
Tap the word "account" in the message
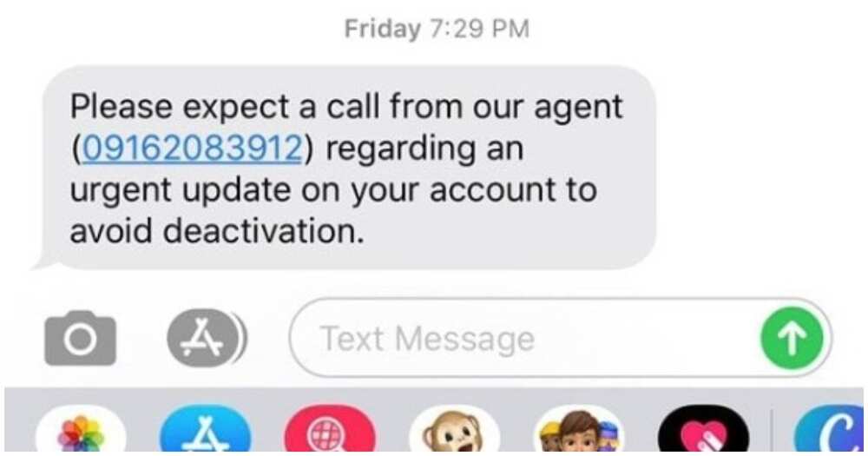[x=491, y=190]
